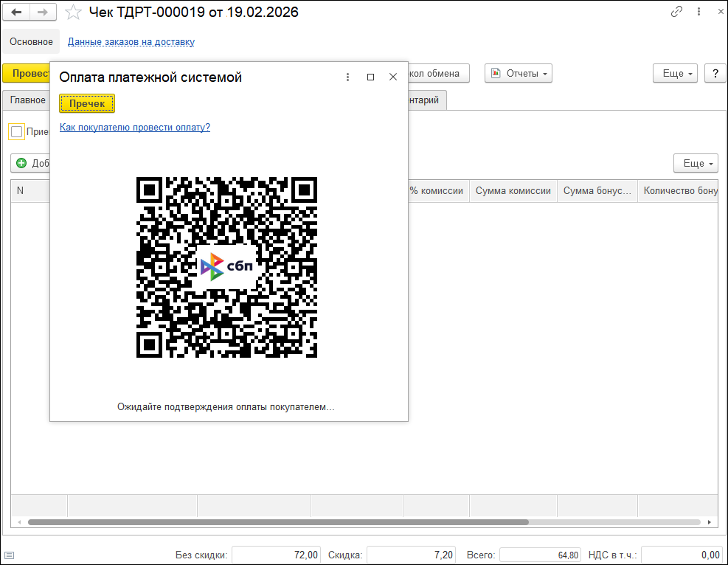The height and width of the screenshot is (565, 728).
Task: Click the SBP QR code image
Action: [226, 267]
